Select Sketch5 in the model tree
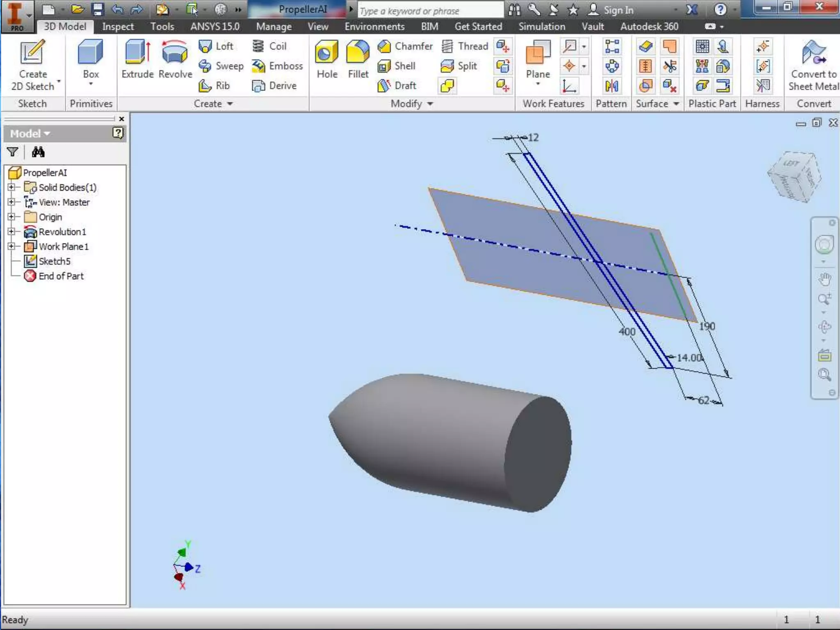This screenshot has height=630, width=840. tap(54, 261)
